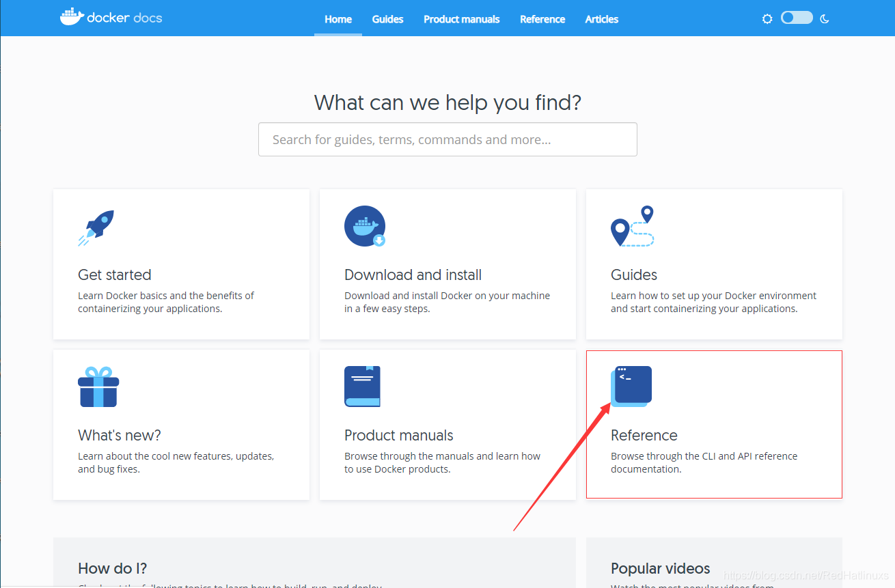
Task: Open the Guides nav tab
Action: pos(387,19)
